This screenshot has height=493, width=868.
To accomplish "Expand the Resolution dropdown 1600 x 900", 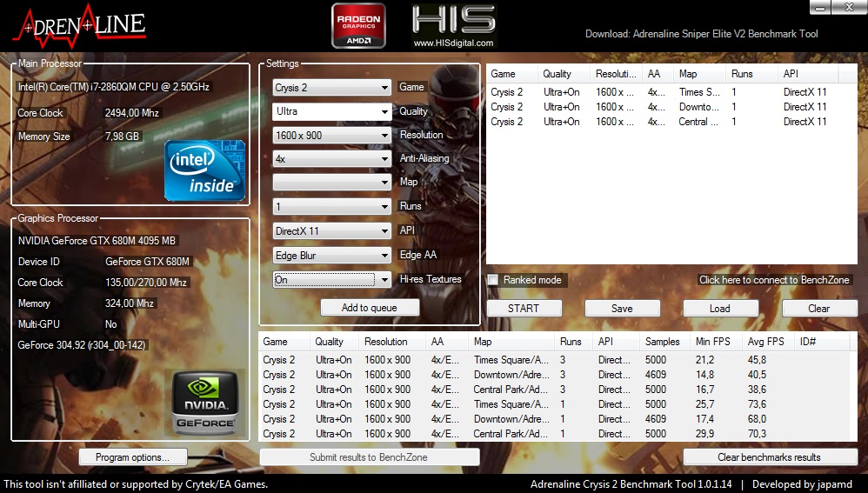I will tap(331, 135).
